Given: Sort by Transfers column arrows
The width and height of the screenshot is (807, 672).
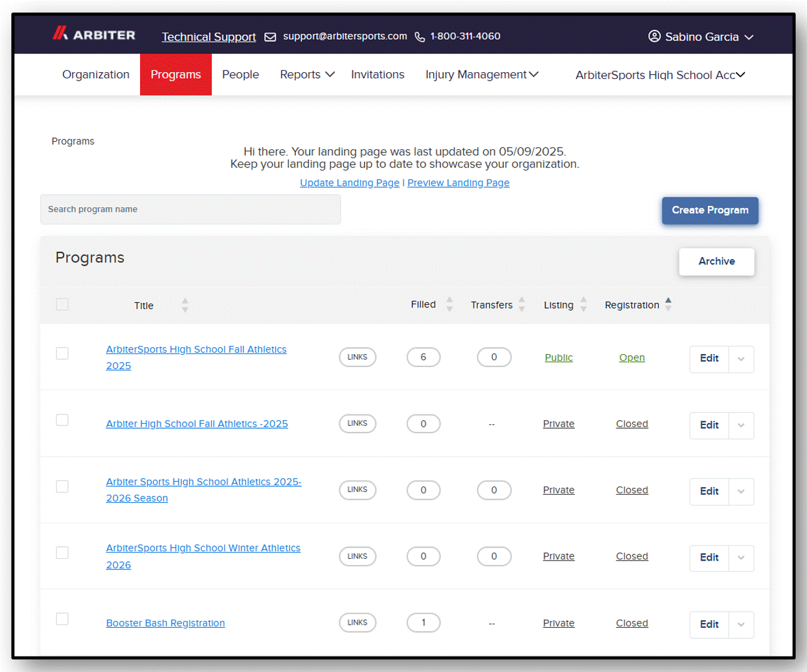Looking at the screenshot, I should (x=522, y=304).
